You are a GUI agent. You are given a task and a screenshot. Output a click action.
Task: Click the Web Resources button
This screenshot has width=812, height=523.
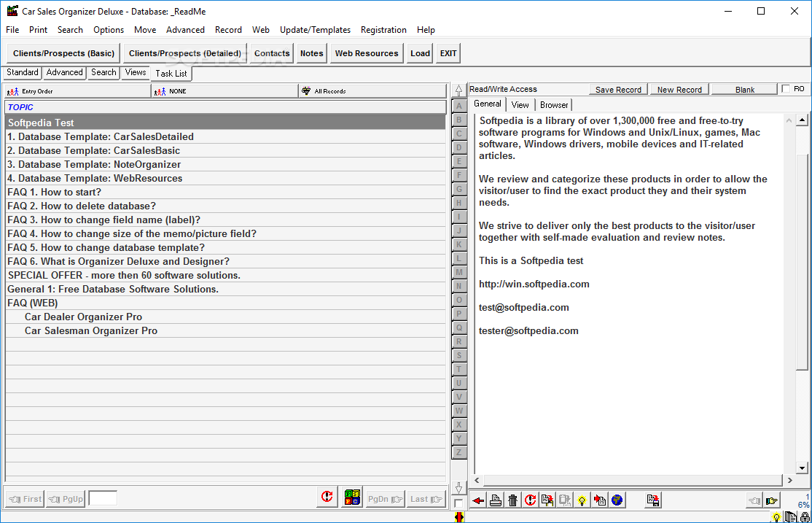click(367, 53)
